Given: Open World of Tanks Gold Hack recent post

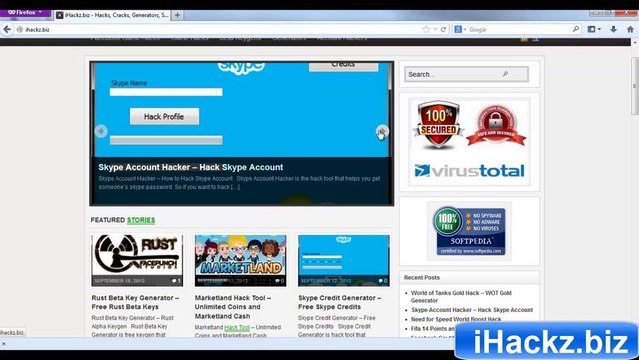Looking at the screenshot, I should (x=461, y=296).
